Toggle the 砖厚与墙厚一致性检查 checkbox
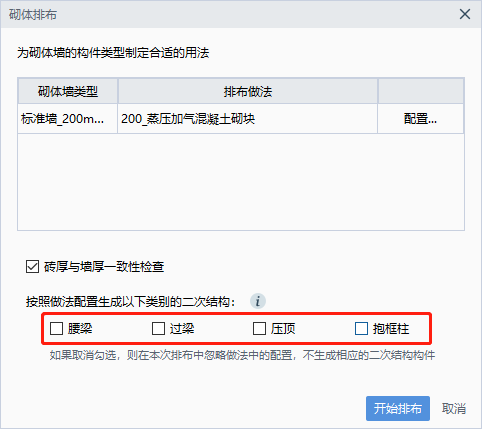482x429 pixels. tap(32, 267)
